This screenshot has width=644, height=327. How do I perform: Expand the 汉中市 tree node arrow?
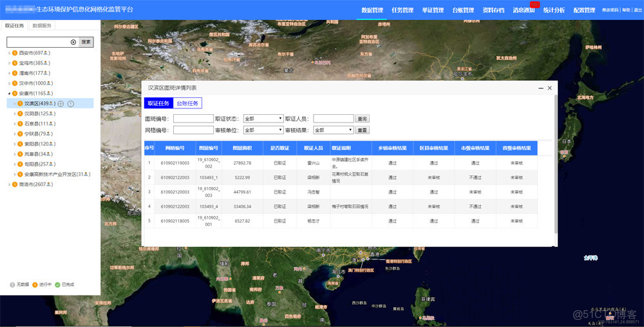(10, 83)
